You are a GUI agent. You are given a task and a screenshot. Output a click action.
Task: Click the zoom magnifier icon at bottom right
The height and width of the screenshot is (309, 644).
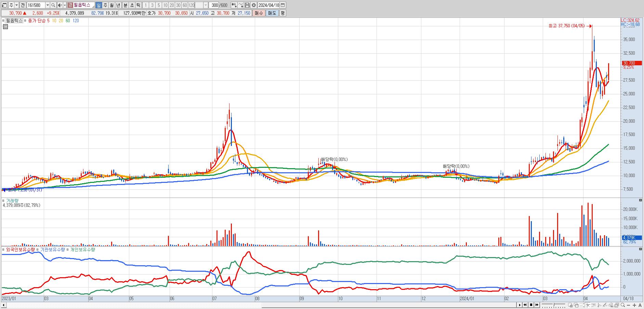[x=623, y=305]
